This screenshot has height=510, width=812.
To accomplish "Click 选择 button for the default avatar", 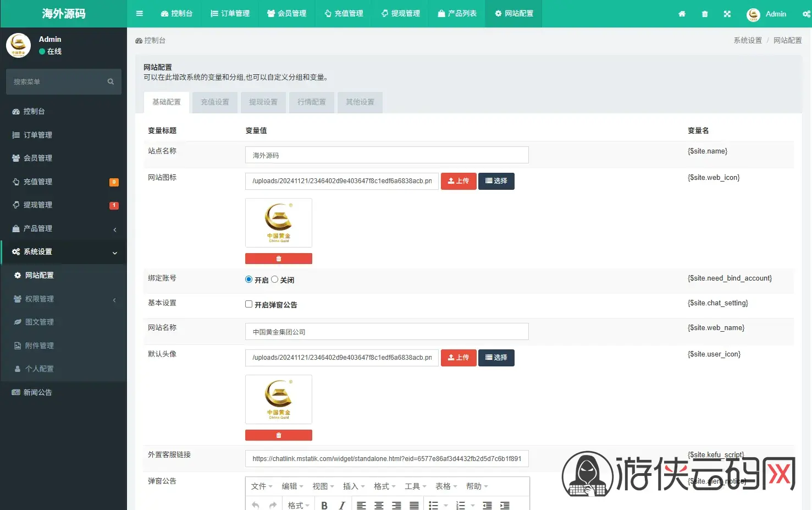I will tap(496, 358).
